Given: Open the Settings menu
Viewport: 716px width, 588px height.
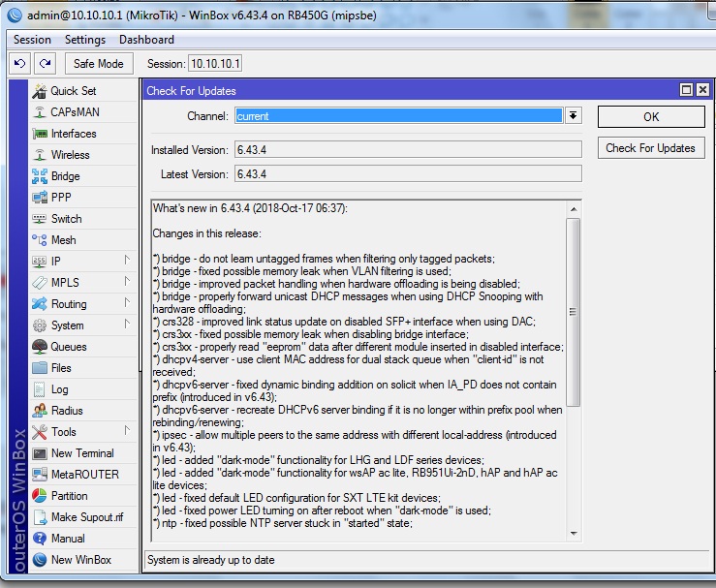Looking at the screenshot, I should (x=85, y=40).
